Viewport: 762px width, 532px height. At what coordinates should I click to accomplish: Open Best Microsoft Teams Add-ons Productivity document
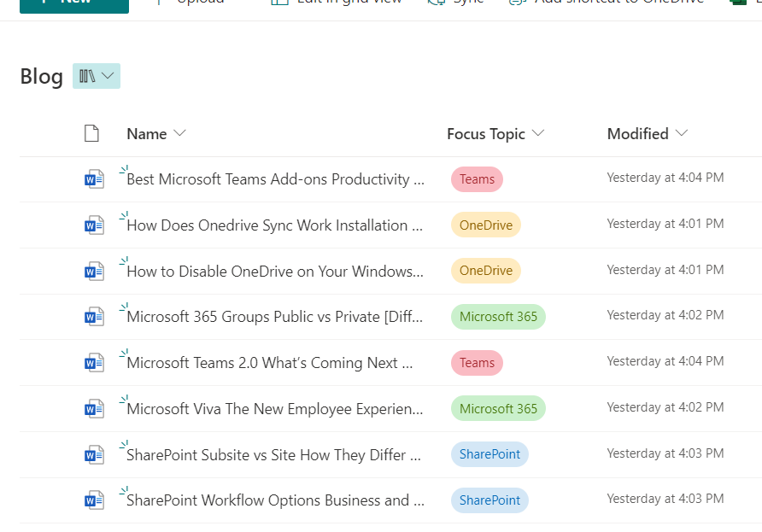tap(276, 179)
